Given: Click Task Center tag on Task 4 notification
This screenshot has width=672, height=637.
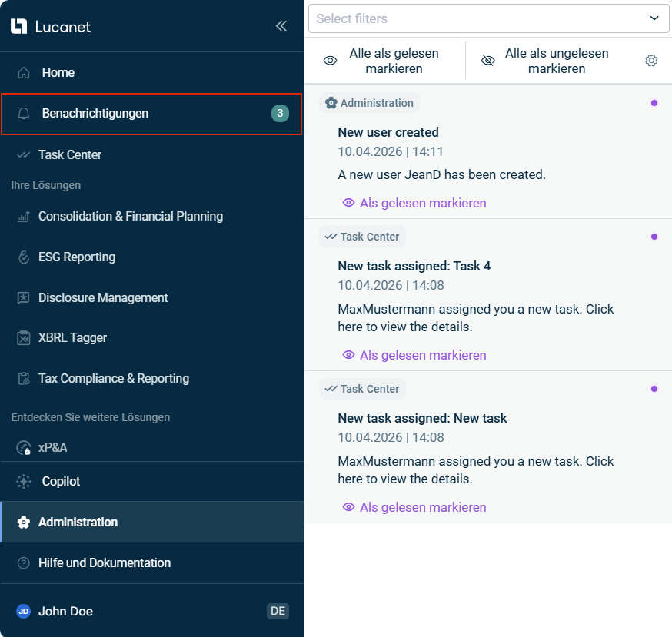Looking at the screenshot, I should point(363,237).
